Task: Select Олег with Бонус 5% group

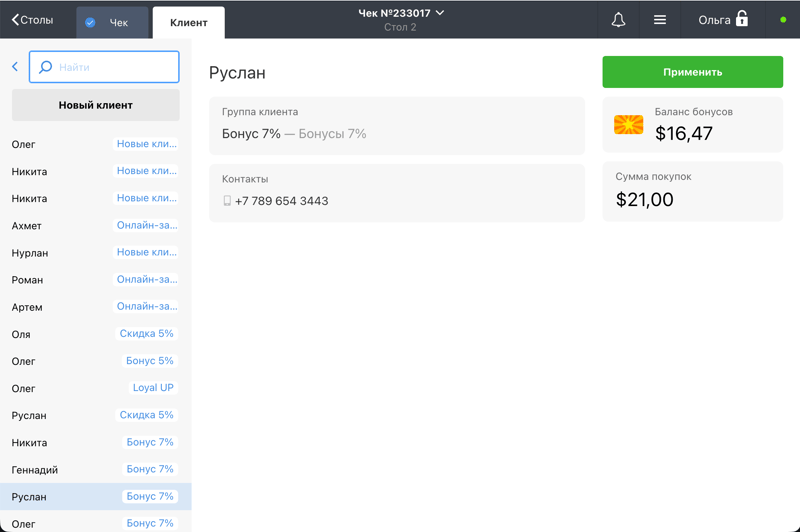Action: pyautogui.click(x=95, y=361)
